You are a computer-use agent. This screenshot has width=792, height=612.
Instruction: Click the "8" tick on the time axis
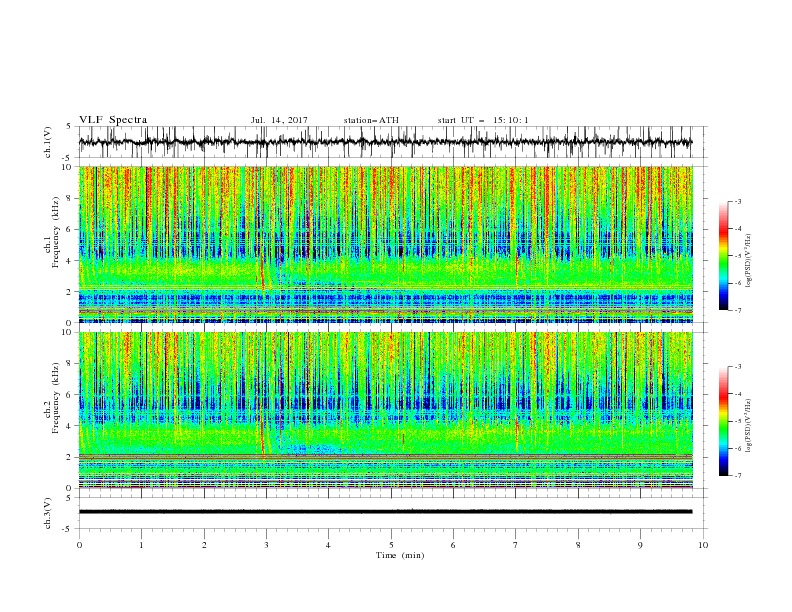(x=578, y=545)
